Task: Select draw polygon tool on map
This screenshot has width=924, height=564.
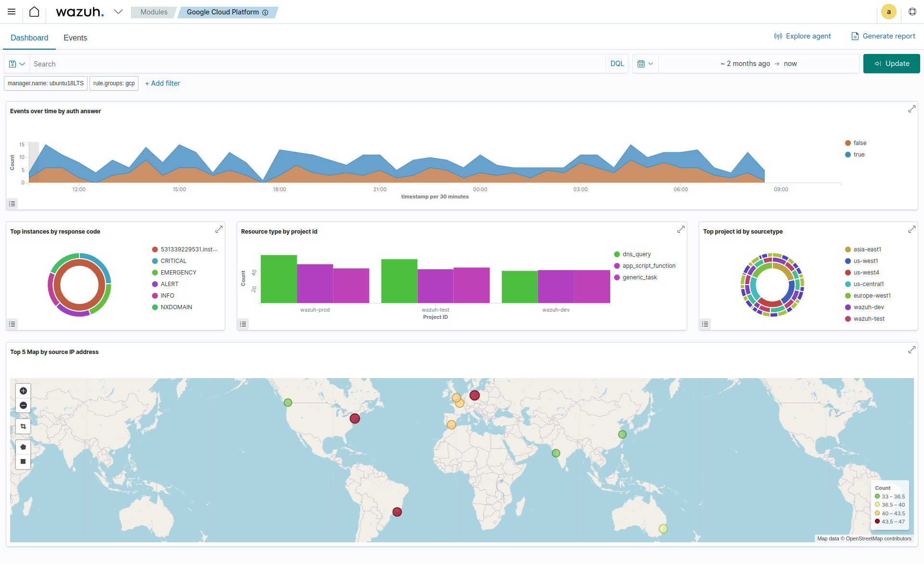Action: 23,447
